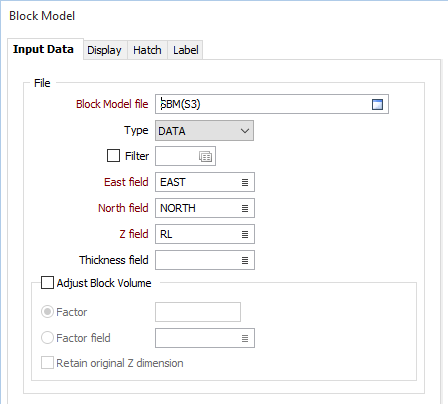
Task: Open Factor field list icon
Action: [245, 338]
